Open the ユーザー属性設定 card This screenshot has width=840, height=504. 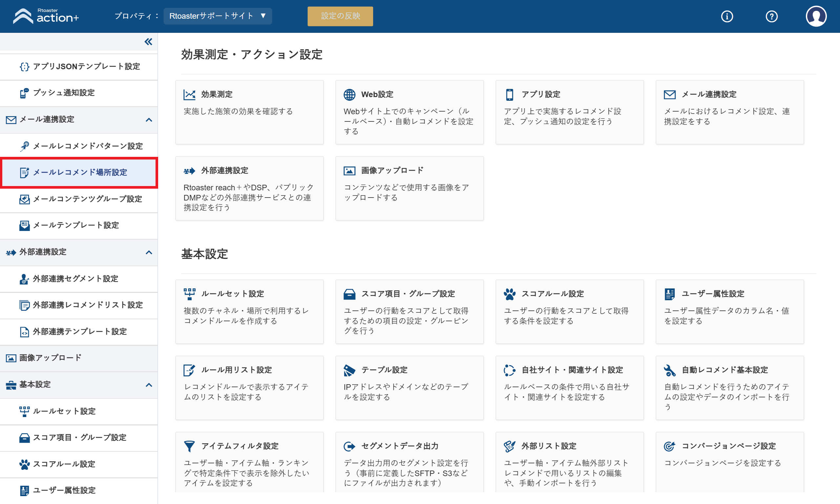click(x=730, y=312)
